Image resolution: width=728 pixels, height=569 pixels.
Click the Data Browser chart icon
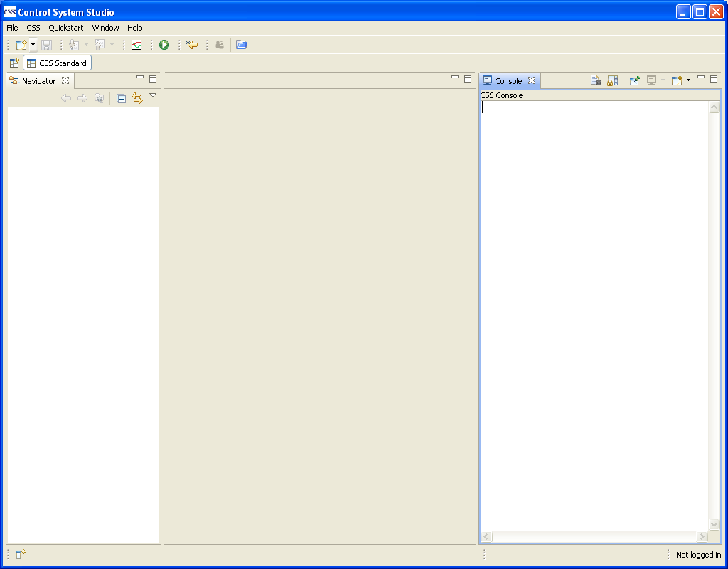136,45
